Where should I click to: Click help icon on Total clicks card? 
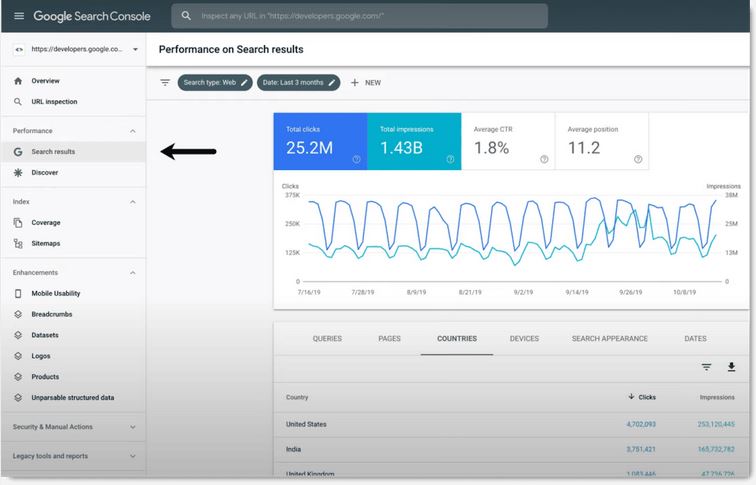356,159
